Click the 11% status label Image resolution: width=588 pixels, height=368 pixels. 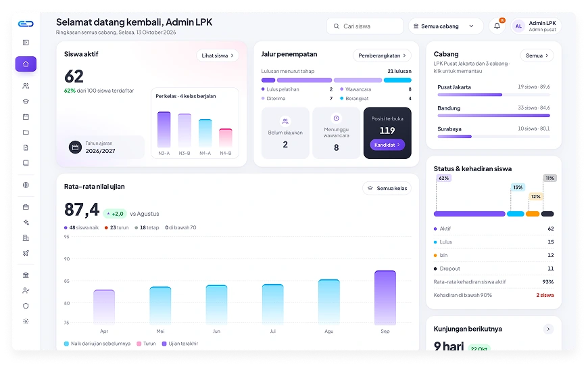point(549,178)
